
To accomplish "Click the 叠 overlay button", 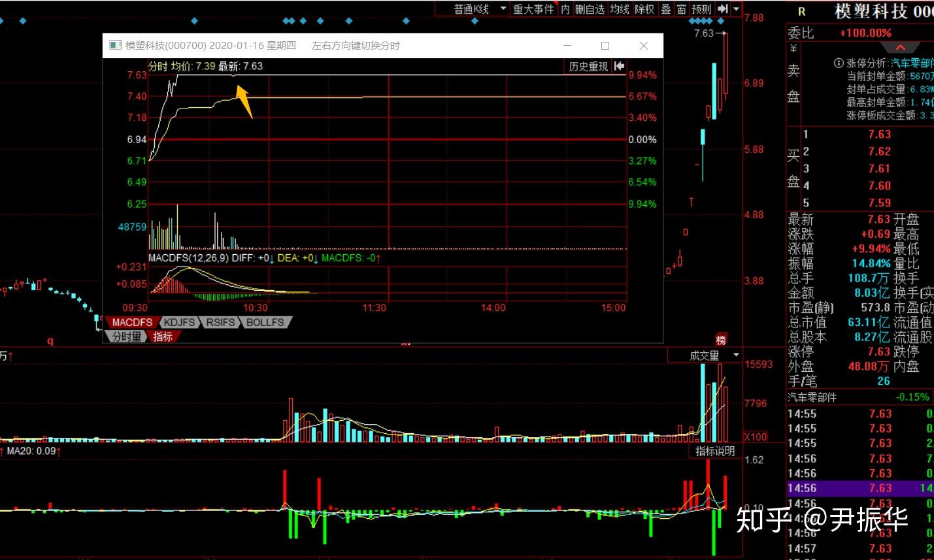I will 666,9.
